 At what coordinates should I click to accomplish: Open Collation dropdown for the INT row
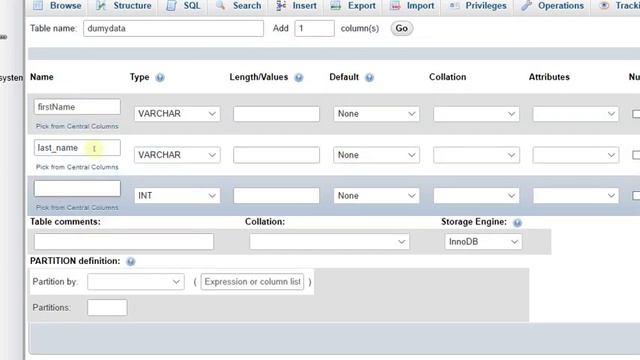click(x=476, y=196)
